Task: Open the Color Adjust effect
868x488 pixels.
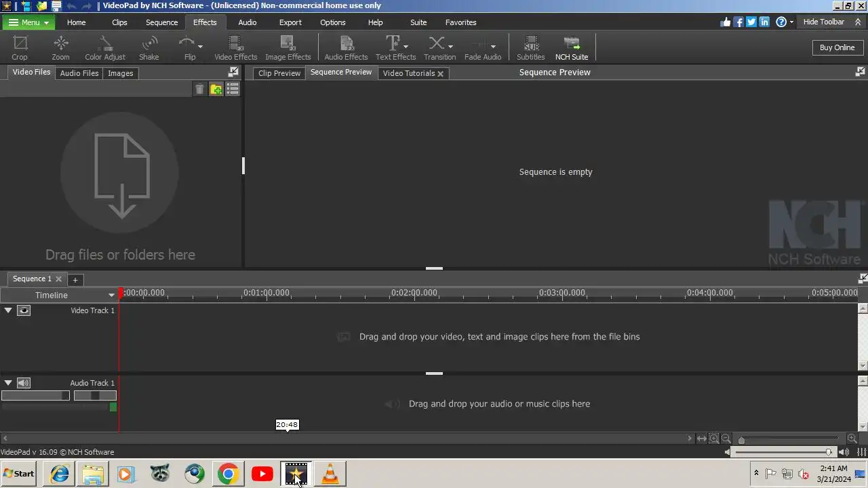Action: [105, 48]
